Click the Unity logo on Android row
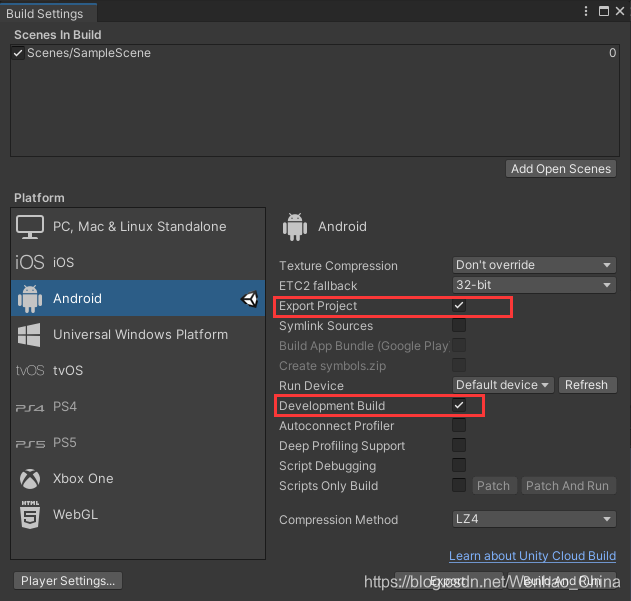The image size is (631, 601). coord(250,299)
